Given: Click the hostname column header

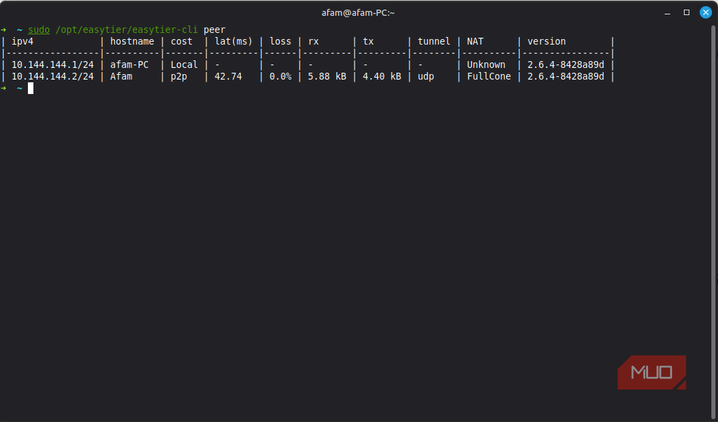Looking at the screenshot, I should pos(132,42).
